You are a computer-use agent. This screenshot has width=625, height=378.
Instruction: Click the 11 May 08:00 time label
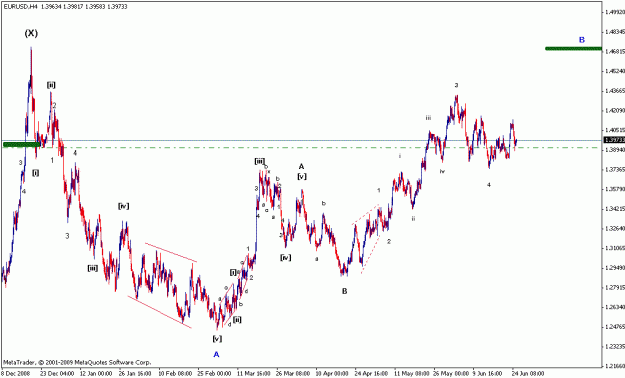click(x=411, y=374)
